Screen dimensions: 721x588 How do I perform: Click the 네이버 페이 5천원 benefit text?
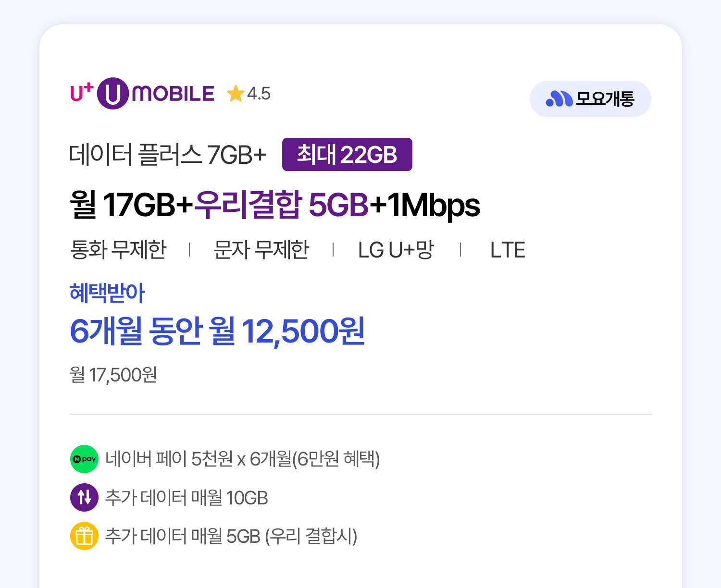click(242, 459)
